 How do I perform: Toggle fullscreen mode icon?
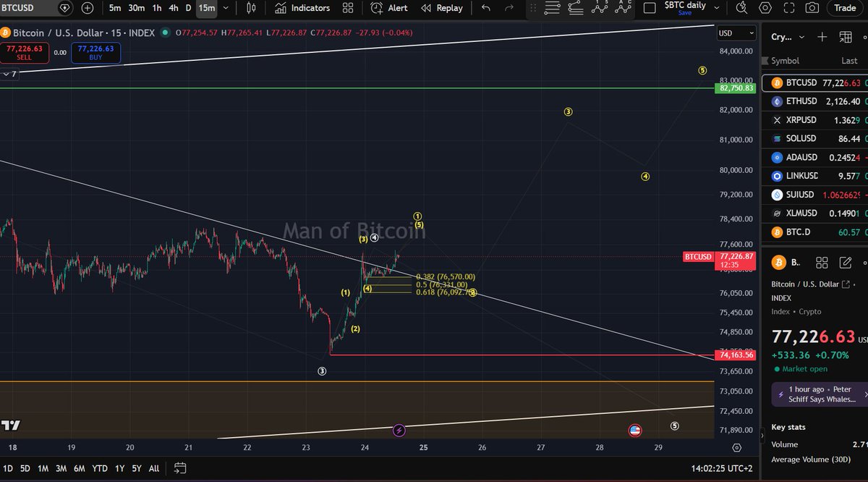point(788,8)
